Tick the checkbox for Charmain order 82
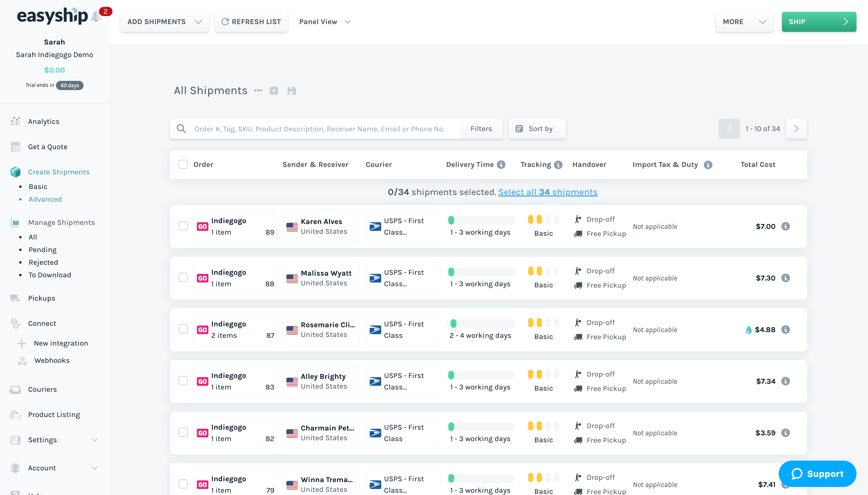 pyautogui.click(x=183, y=432)
